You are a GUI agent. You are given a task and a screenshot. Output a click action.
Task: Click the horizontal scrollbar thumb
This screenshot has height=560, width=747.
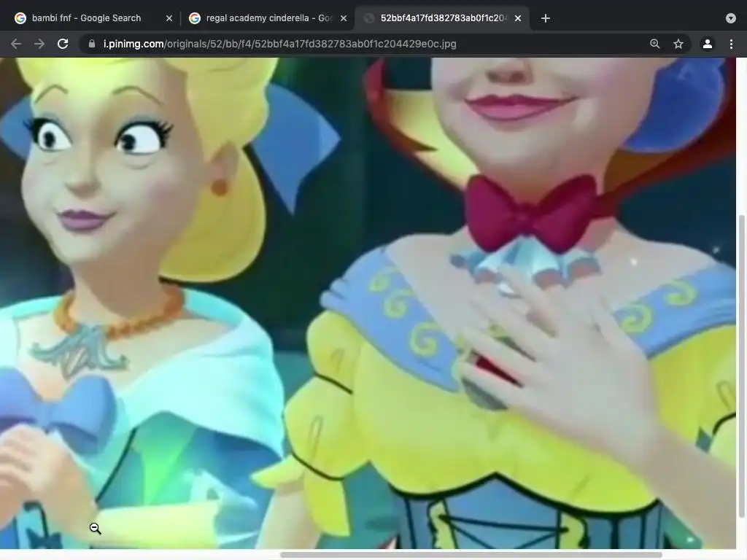[x=471, y=555]
